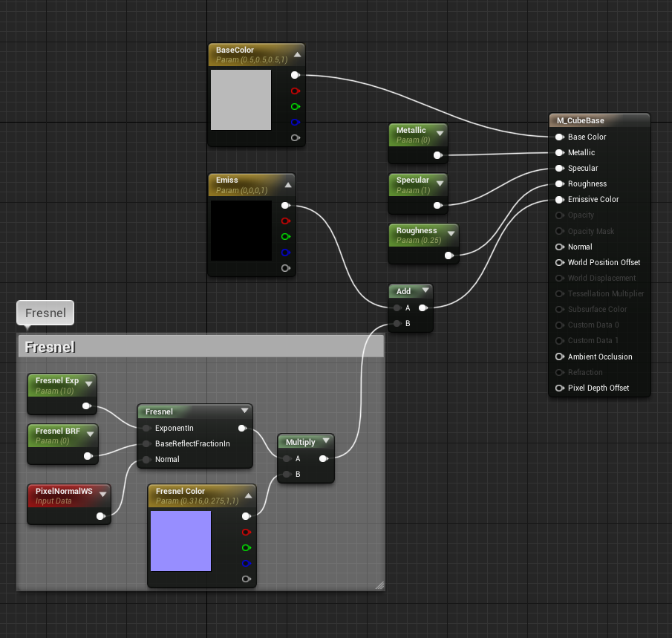Click M_CubeBase Base Color input pin
The width and height of the screenshot is (672, 638).
point(560,137)
